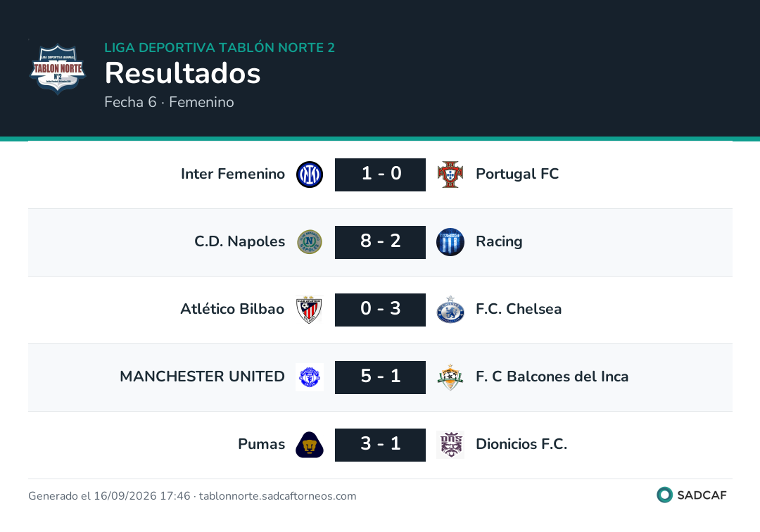The height and width of the screenshot is (532, 760).
Task: Click the Tablón Norte league shield logo
Action: [58, 68]
